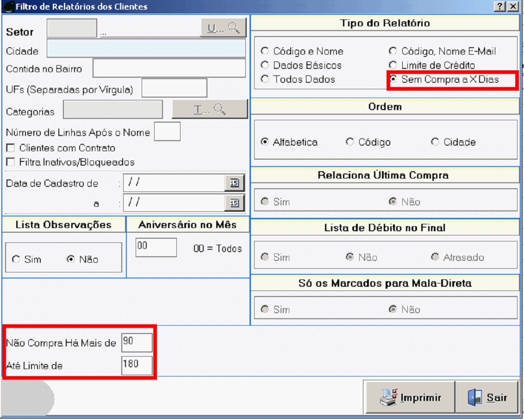This screenshot has height=420, width=524.
Task: Choose Limite de Crédito report option
Action: click(x=393, y=65)
